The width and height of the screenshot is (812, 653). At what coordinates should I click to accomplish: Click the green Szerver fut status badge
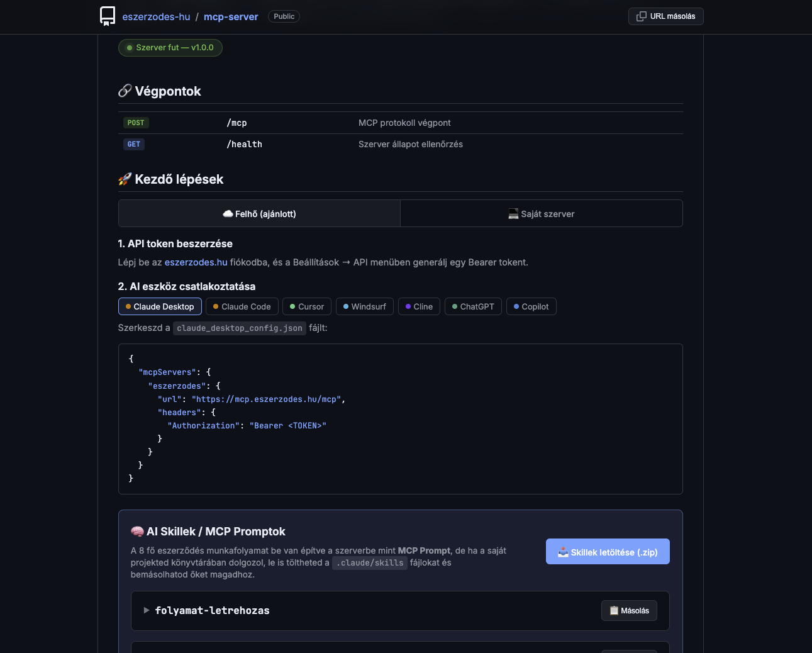click(x=170, y=47)
